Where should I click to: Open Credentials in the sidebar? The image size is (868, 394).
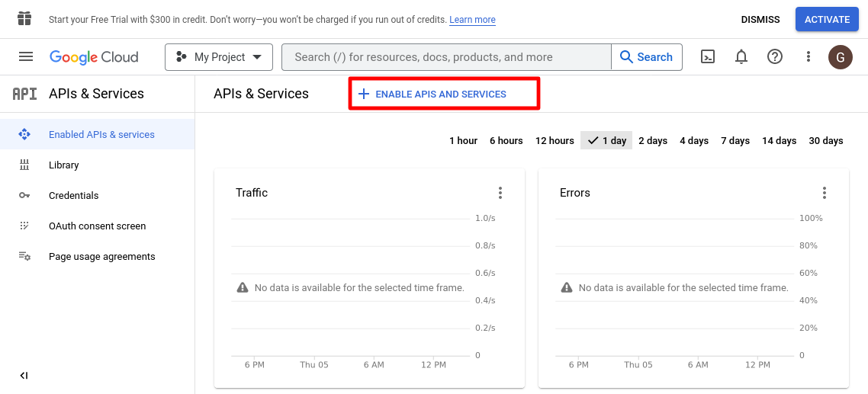tap(74, 195)
